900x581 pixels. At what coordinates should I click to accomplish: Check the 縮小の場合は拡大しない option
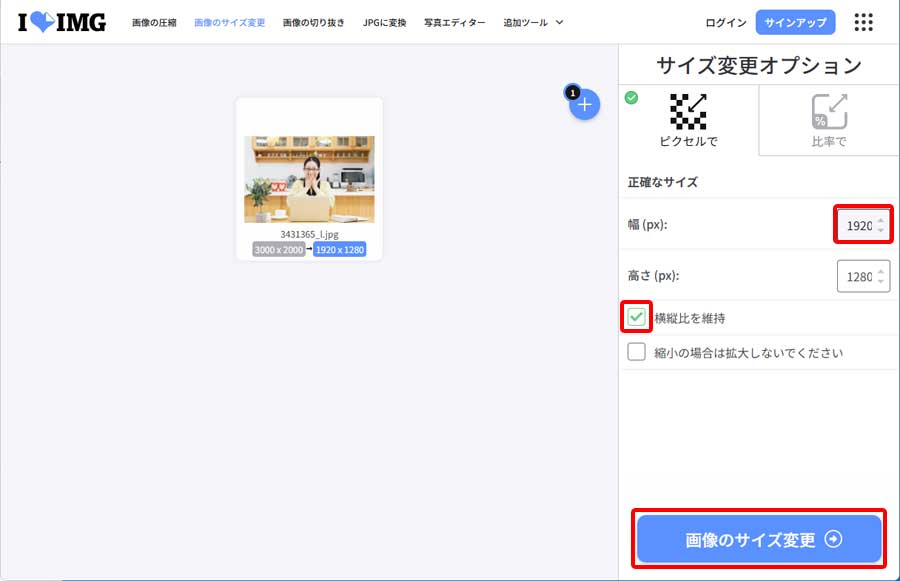638,352
